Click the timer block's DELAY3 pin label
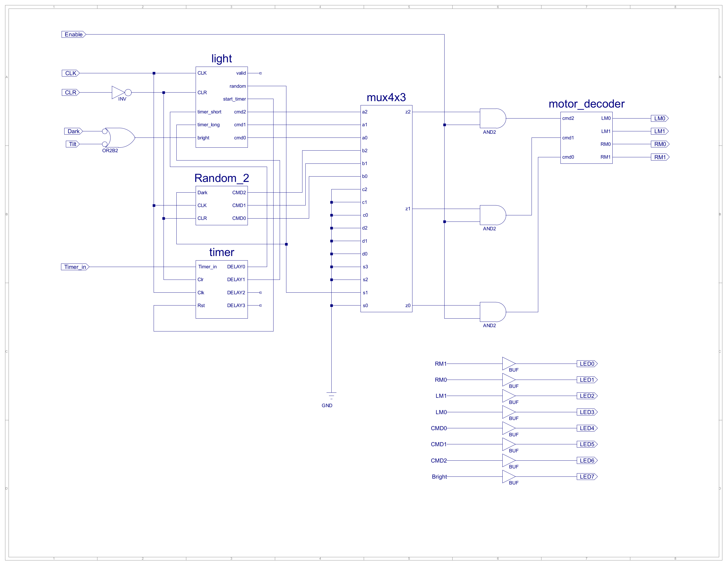Viewport: 728px width, 565px height. tap(236, 306)
